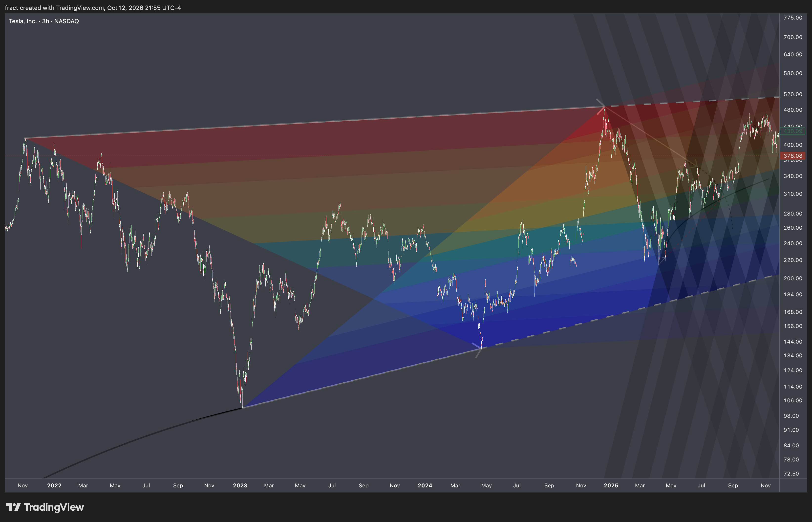Viewport: 812px width, 522px height.
Task: Click the green 430.09 current price label
Action: coord(793,131)
